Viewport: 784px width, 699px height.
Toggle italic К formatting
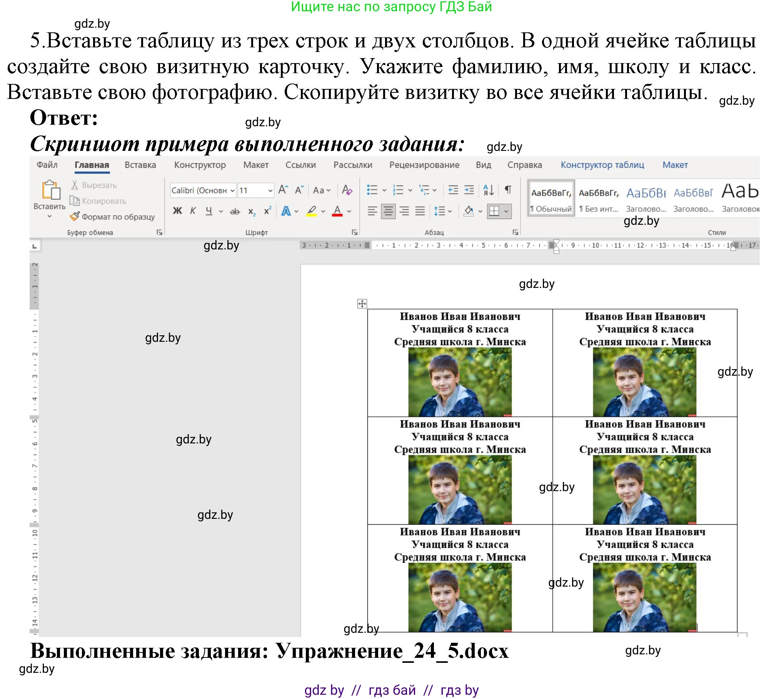(193, 211)
